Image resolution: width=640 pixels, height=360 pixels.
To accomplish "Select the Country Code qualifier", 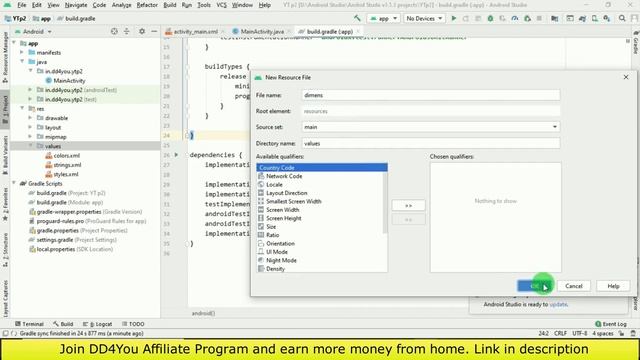I will point(322,167).
